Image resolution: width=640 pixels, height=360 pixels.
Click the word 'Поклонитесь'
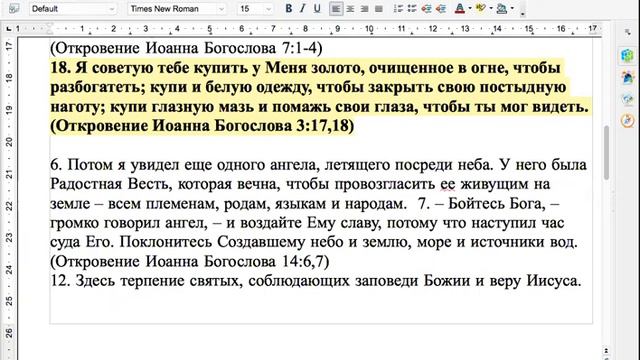167,242
